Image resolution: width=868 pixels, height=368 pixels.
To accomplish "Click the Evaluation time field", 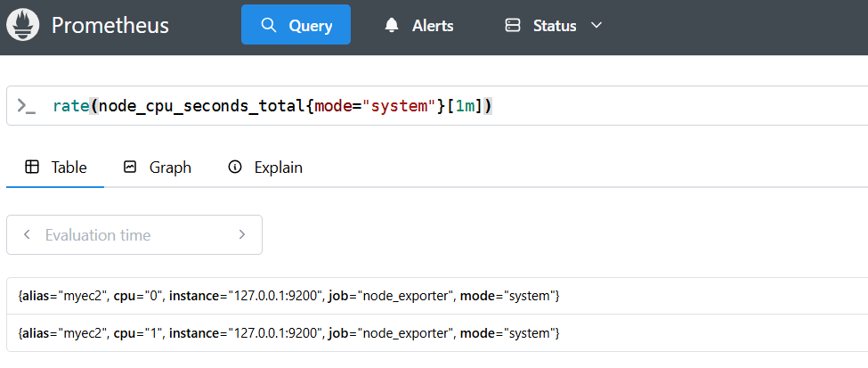I will [134, 235].
